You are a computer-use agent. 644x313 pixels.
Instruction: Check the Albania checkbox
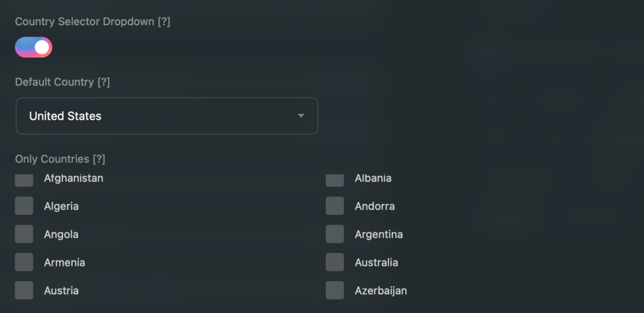point(335,180)
